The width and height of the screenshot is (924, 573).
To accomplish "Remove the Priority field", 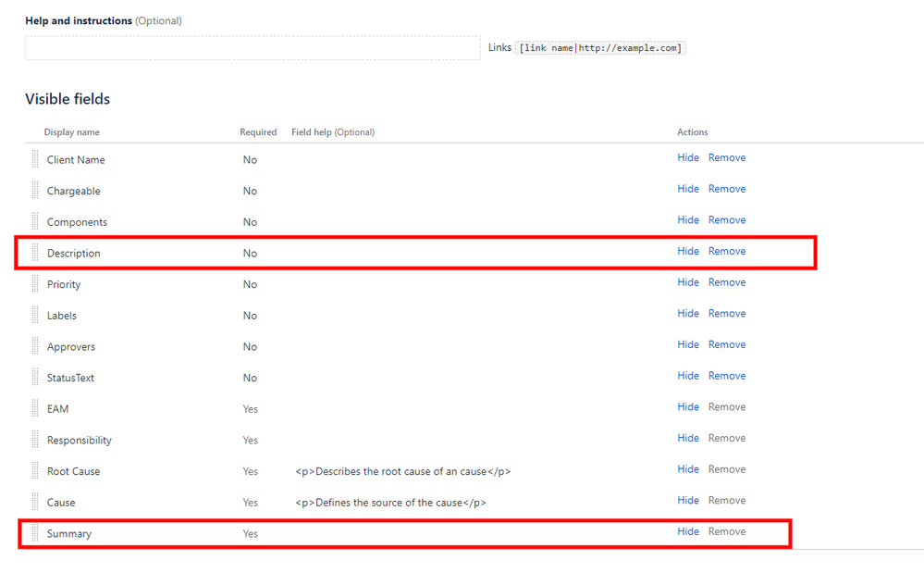I will 727,282.
